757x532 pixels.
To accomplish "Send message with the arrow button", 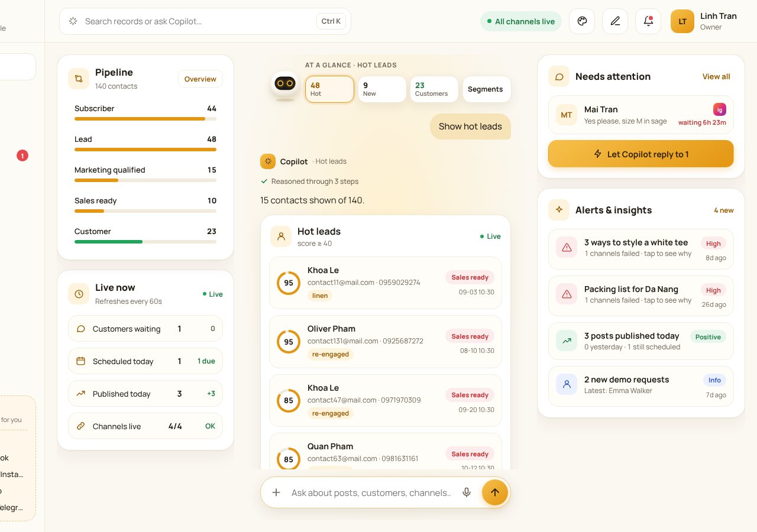I will pos(495,492).
